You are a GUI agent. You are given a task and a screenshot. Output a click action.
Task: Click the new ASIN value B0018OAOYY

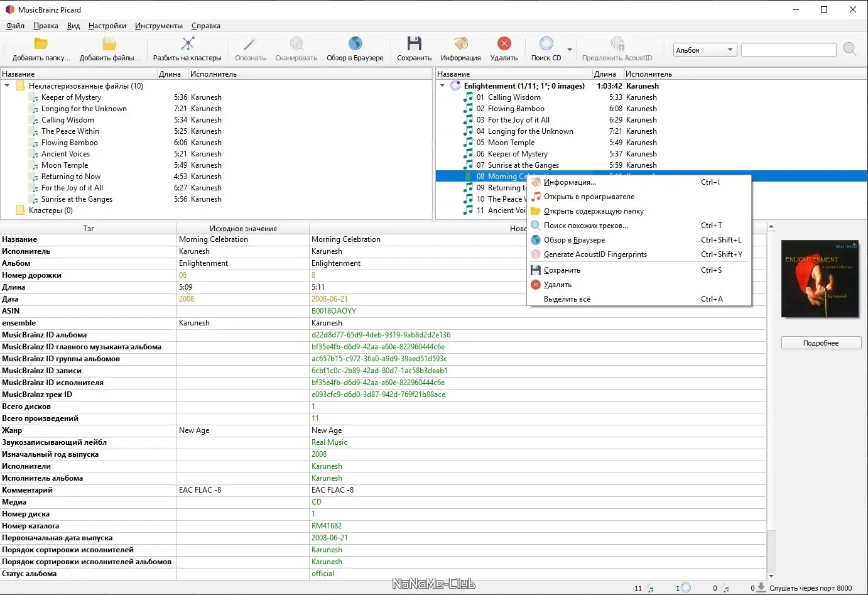[x=334, y=311]
